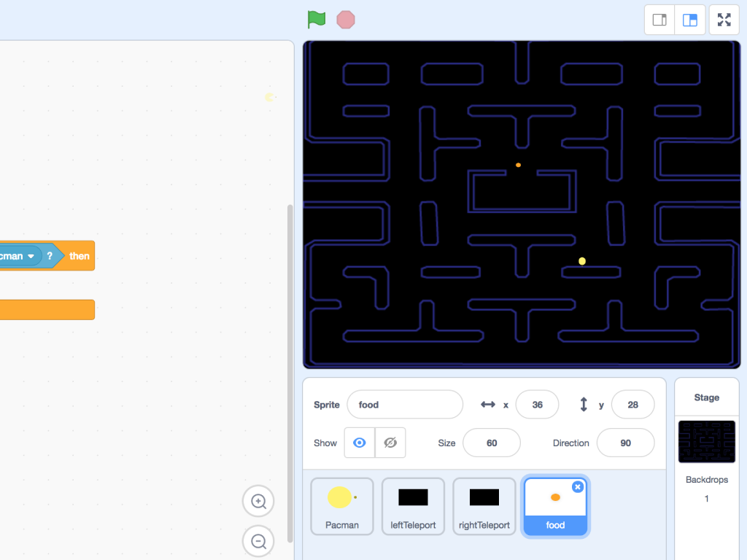Open the Direction field showing 90
The height and width of the screenshot is (560, 747).
[625, 443]
